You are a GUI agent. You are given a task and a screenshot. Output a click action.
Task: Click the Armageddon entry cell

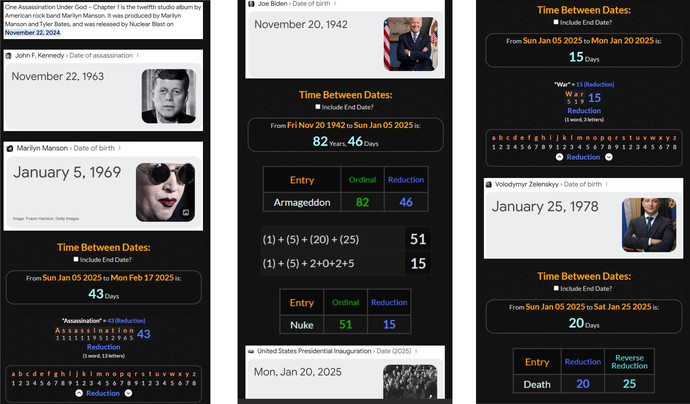(x=302, y=202)
